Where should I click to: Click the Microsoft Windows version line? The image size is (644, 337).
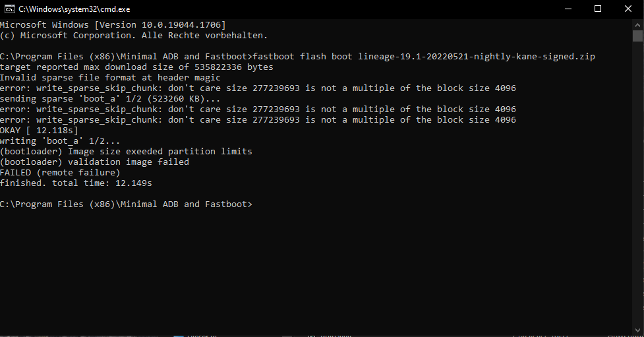point(113,24)
